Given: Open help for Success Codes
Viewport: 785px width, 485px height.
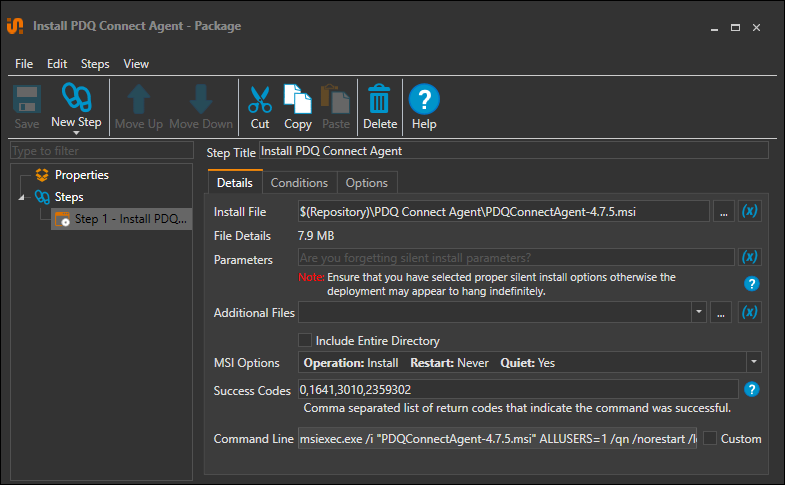Looking at the screenshot, I should click(751, 389).
